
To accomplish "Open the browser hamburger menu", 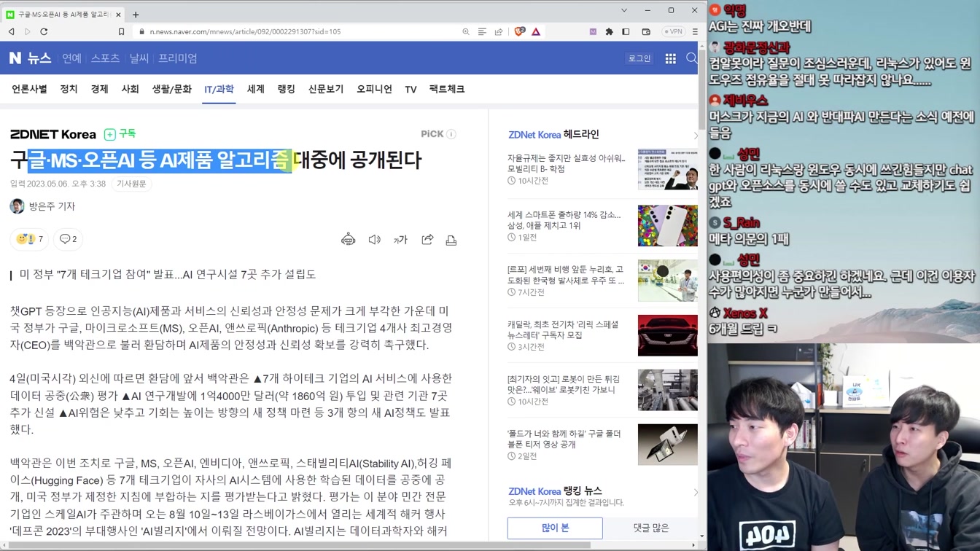I will click(695, 31).
